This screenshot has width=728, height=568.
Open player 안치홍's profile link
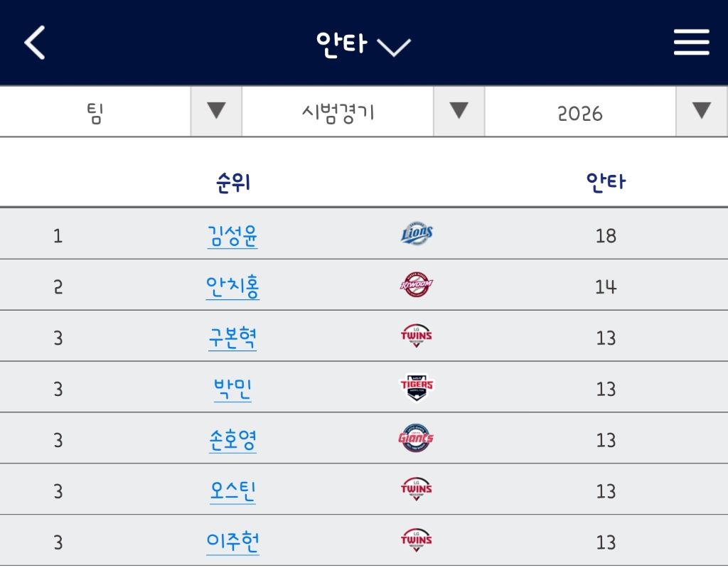[232, 287]
